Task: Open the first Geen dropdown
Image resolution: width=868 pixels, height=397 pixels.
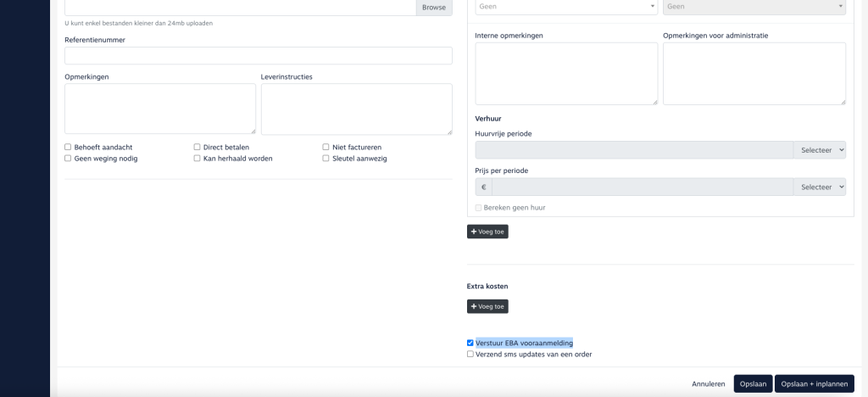Action: click(x=565, y=7)
